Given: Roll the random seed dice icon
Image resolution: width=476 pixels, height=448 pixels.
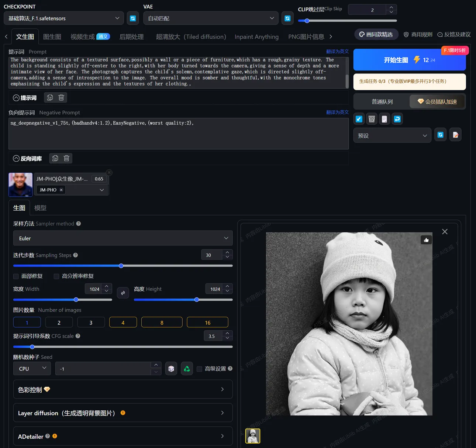Looking at the screenshot, I should coord(171,369).
